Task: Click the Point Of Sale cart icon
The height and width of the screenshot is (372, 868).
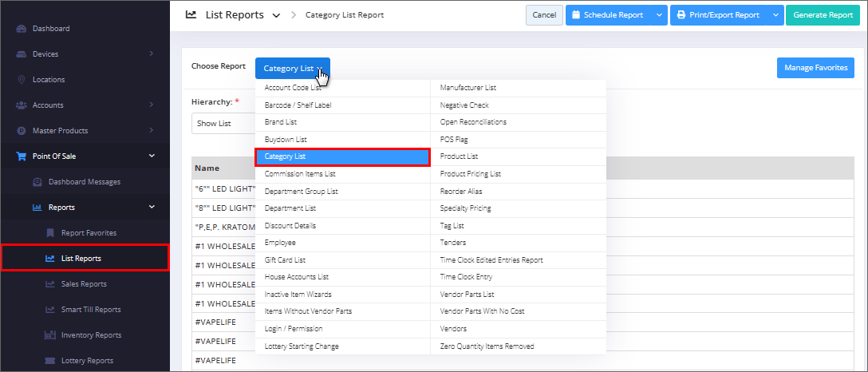Action: [x=21, y=156]
